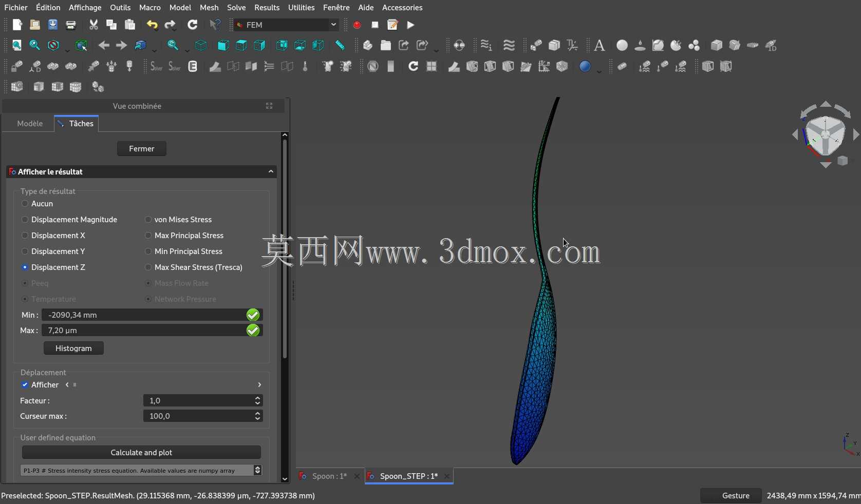
Task: Paste with the clipboard icon
Action: pos(130,25)
